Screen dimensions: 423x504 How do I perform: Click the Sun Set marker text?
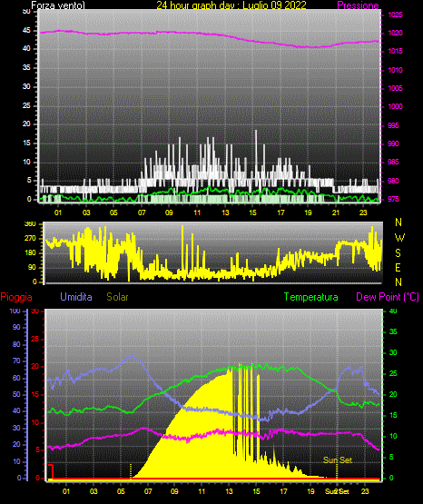tap(338, 460)
